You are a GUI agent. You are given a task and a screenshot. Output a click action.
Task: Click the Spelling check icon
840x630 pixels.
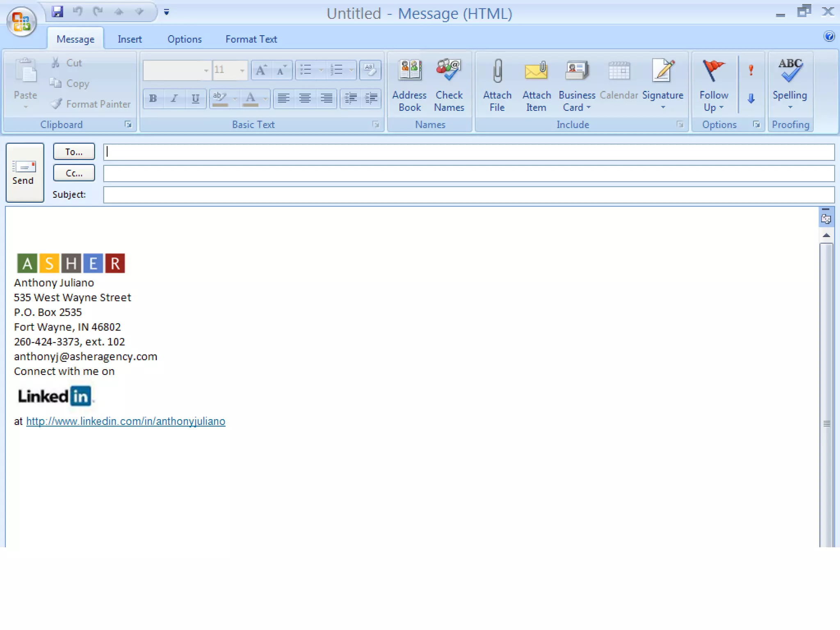pos(790,70)
